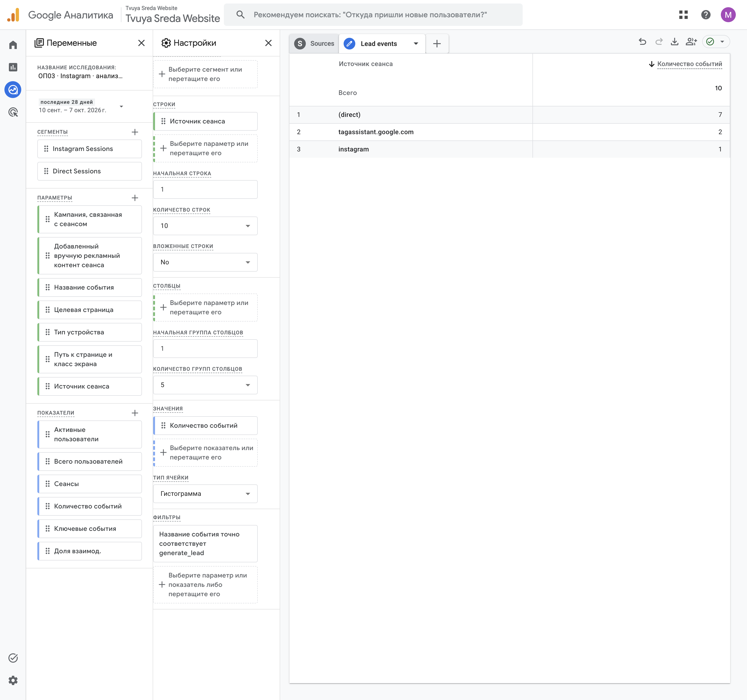Screen dimensions: 747x700
Task: Close the Переменные panel
Action: tap(141, 43)
